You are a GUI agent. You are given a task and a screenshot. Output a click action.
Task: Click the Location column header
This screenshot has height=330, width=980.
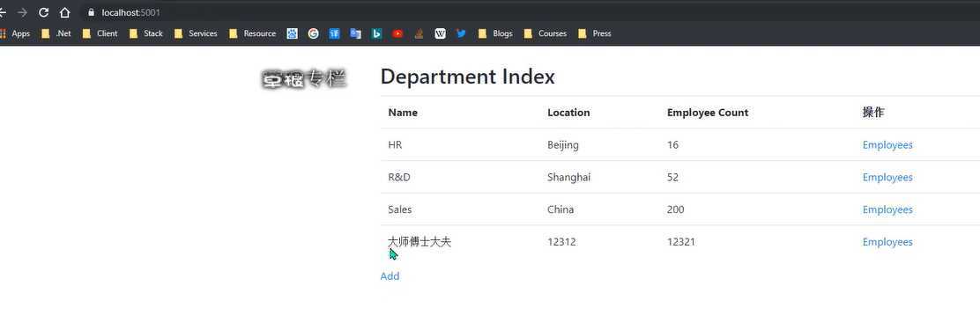[568, 113]
